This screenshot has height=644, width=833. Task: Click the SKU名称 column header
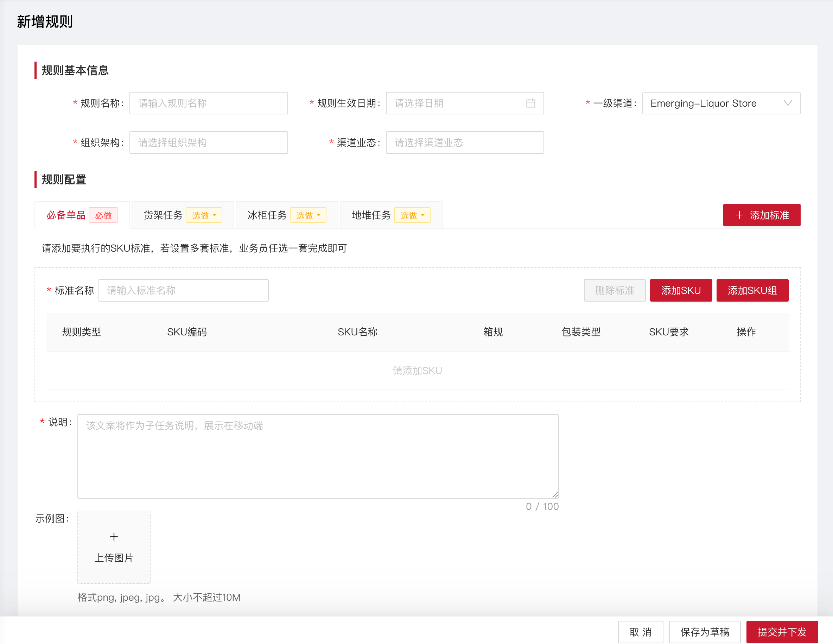tap(357, 332)
